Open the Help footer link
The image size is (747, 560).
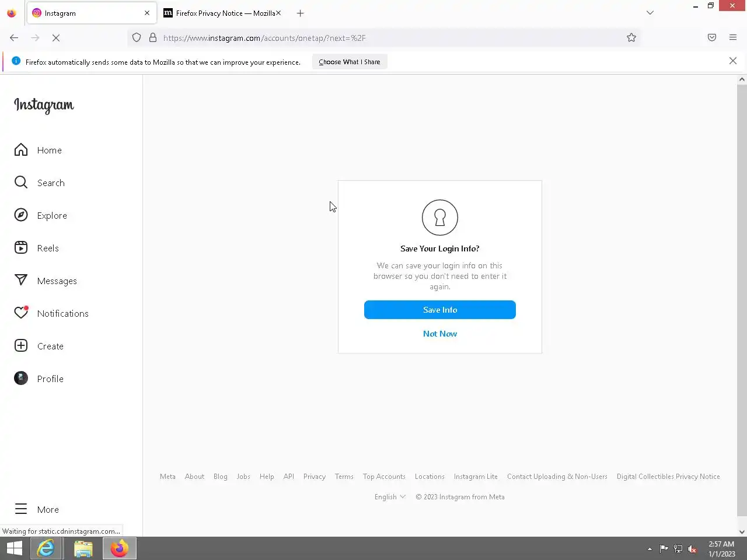[x=267, y=477]
